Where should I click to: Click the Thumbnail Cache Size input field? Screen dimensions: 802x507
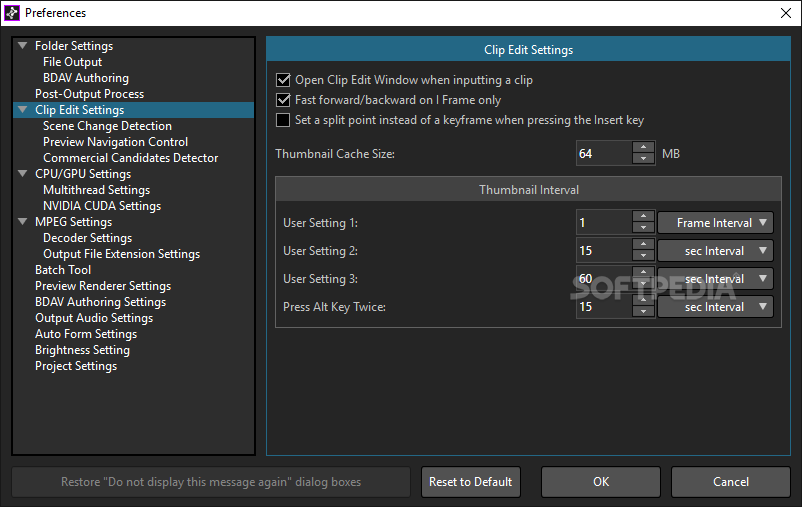tap(604, 153)
